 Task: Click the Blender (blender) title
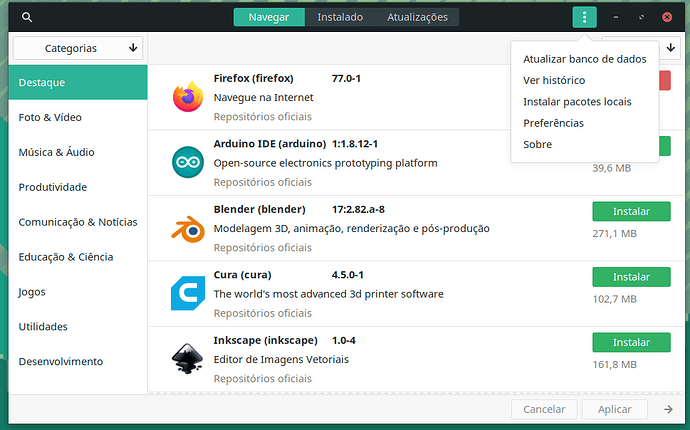tap(259, 209)
